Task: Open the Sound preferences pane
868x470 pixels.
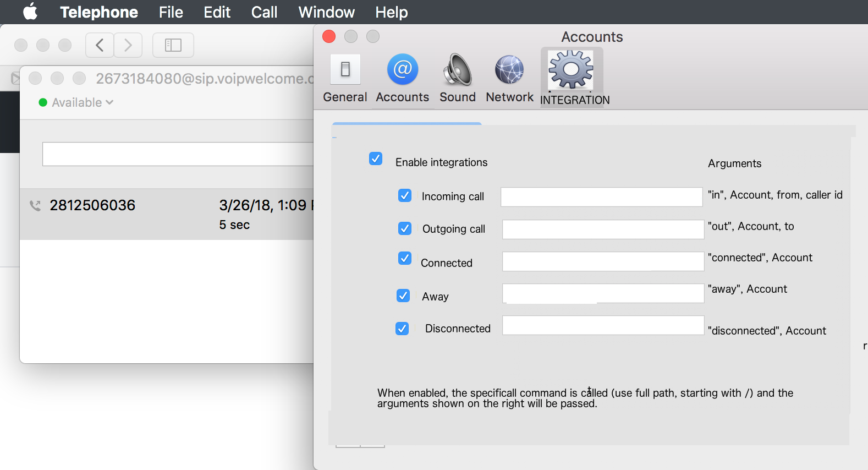Action: click(x=458, y=78)
